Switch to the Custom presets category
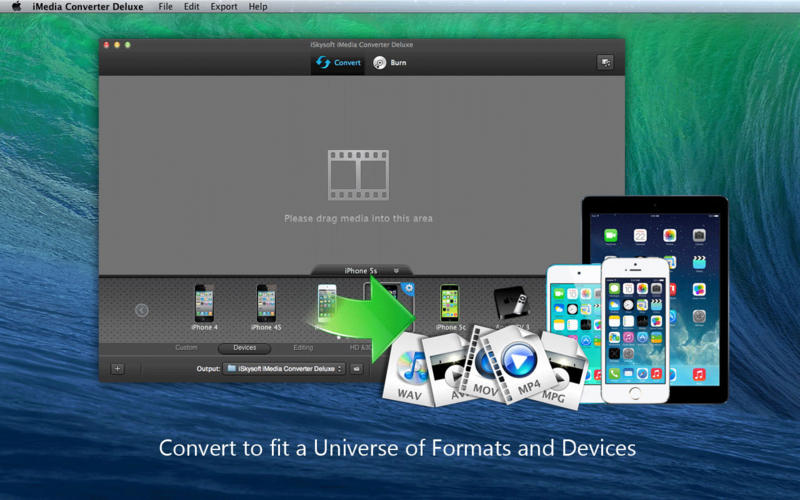The height and width of the screenshot is (500, 800). coord(186,348)
